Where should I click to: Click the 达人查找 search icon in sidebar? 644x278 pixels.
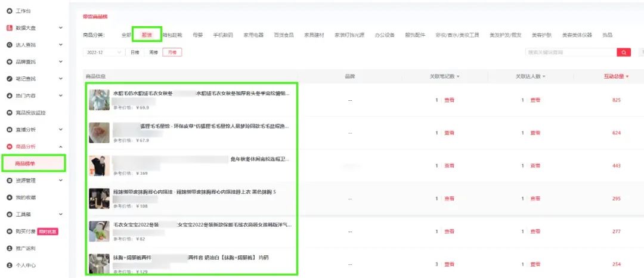[9, 45]
